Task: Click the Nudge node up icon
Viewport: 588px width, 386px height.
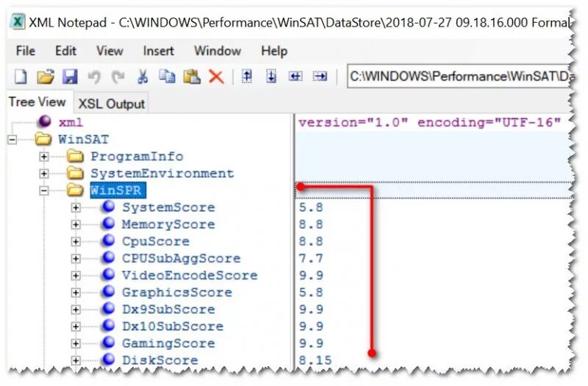Action: [247, 76]
